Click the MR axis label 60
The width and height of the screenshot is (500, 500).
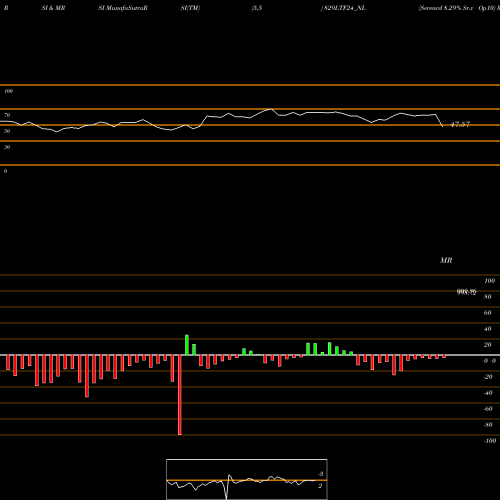[488, 313]
